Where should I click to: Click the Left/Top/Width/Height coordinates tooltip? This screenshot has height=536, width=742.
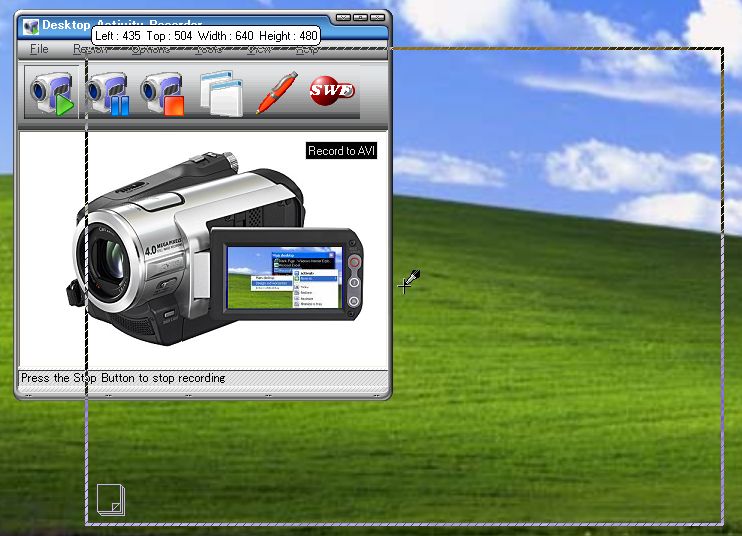pos(206,36)
